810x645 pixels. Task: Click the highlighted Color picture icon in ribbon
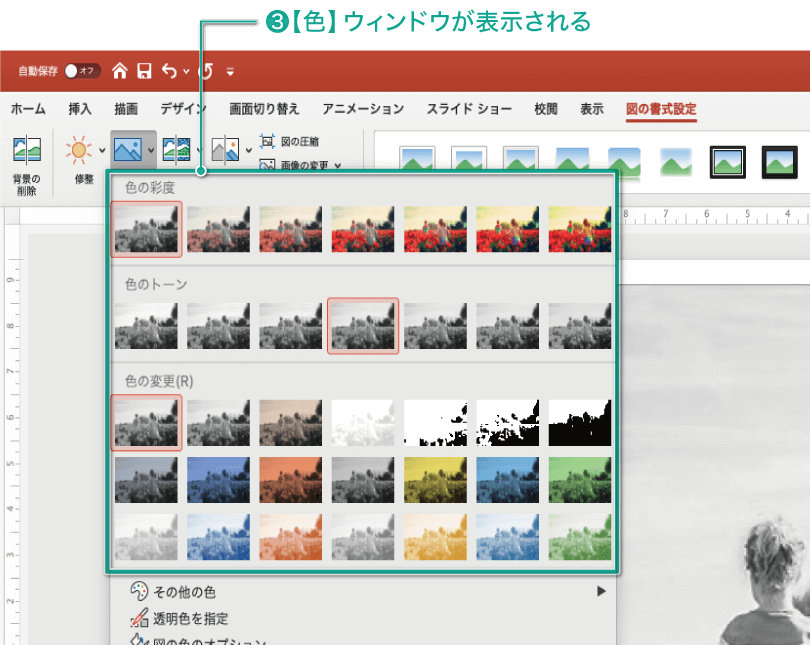(x=128, y=150)
